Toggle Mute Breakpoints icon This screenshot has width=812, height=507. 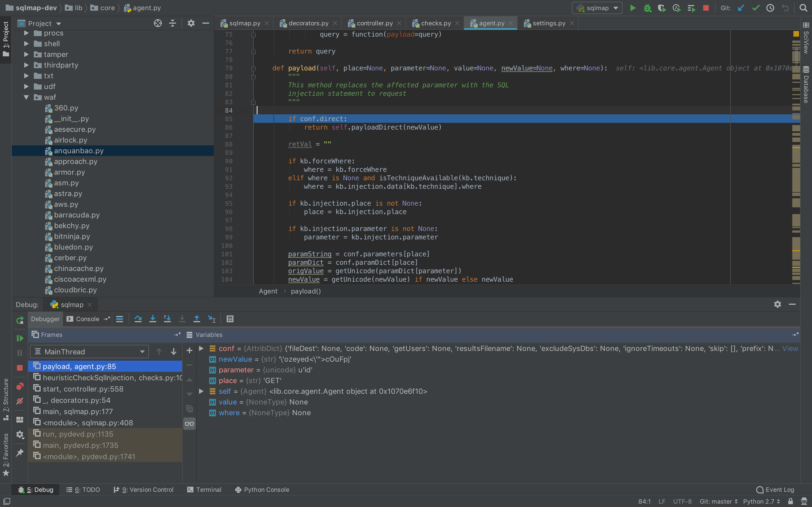(x=20, y=401)
